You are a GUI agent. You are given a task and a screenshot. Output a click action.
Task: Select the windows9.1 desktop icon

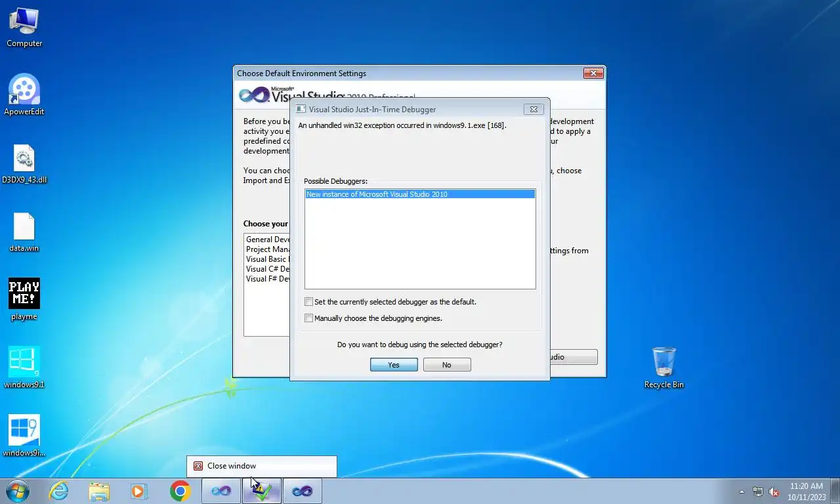tap(24, 368)
